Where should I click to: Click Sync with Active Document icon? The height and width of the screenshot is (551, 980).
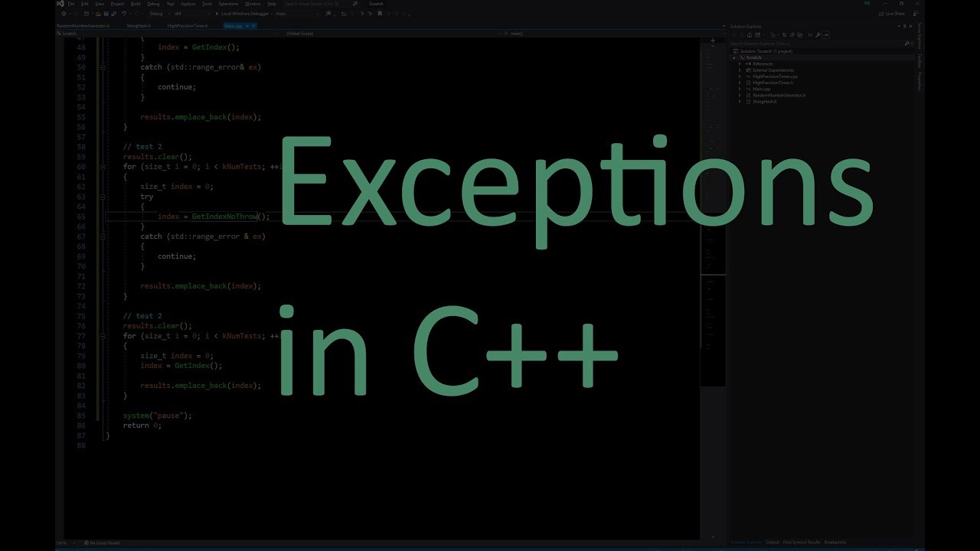[x=784, y=35]
